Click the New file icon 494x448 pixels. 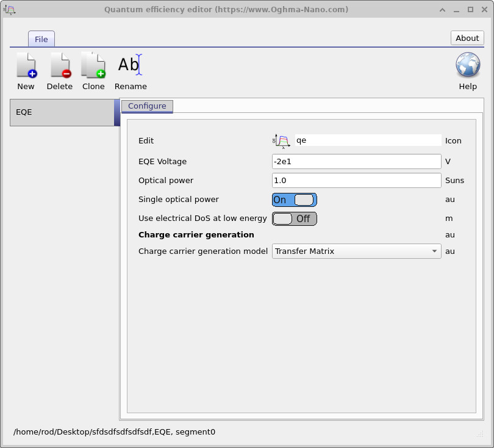26,66
